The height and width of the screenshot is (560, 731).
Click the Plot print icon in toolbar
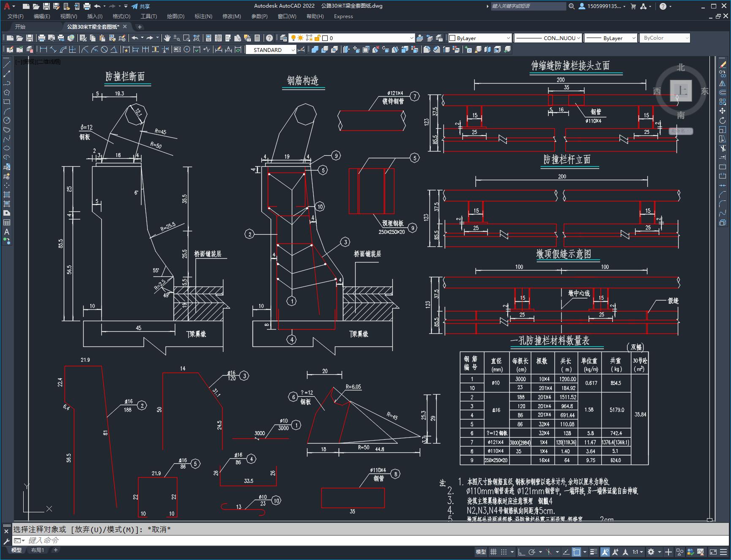pos(42,38)
